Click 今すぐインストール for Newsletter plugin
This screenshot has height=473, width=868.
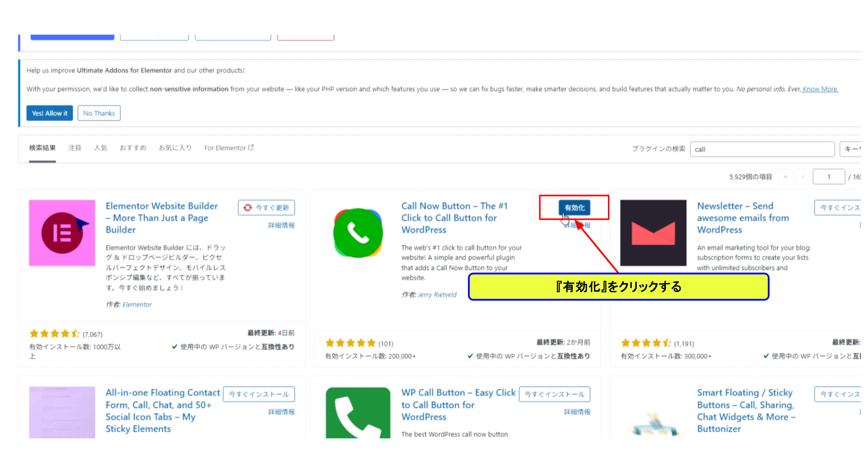(x=839, y=208)
